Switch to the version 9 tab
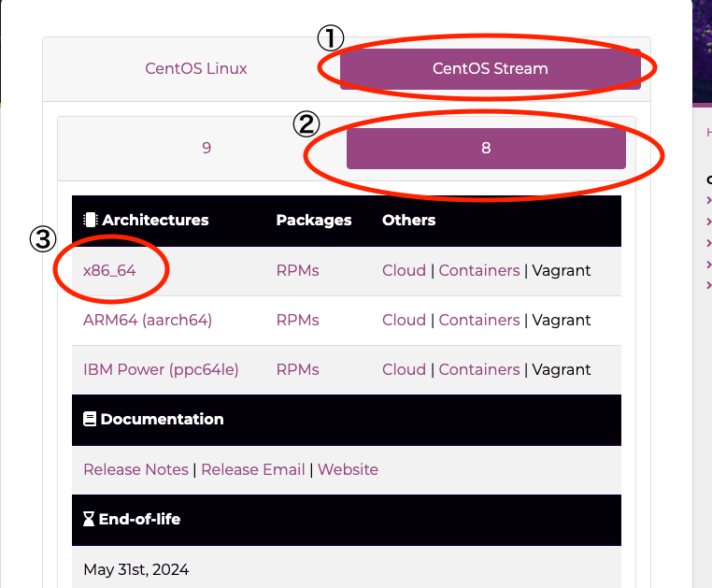This screenshot has width=712, height=588. coord(206,148)
